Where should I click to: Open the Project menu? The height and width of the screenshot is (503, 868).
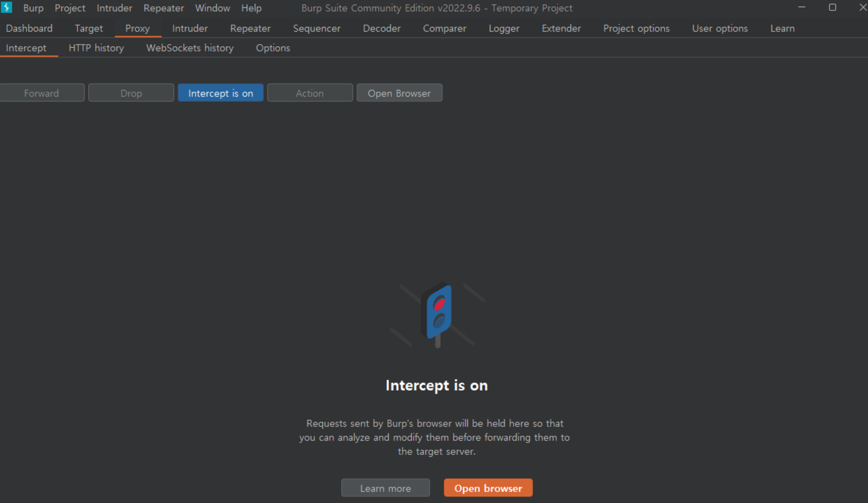click(x=70, y=8)
